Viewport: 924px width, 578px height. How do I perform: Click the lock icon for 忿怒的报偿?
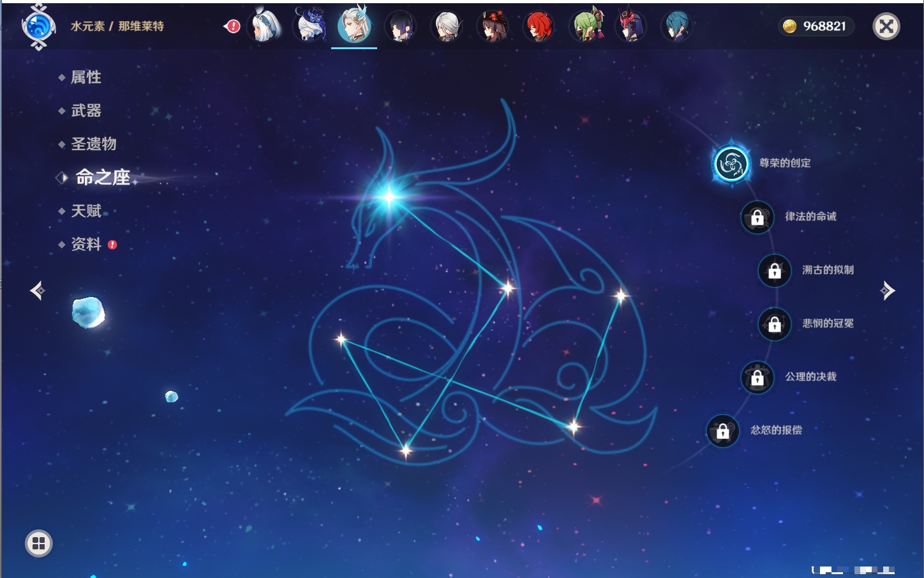coord(723,431)
